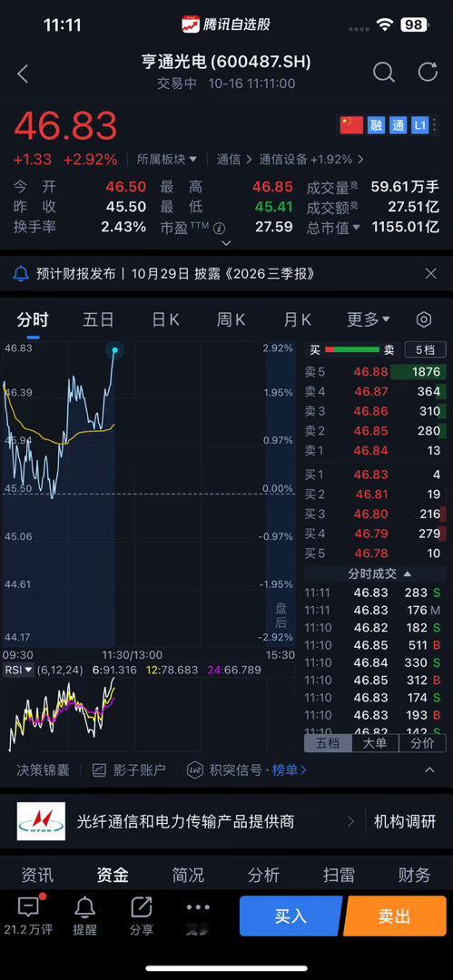This screenshot has width=453, height=980.
Task: Dismiss the earnings report notice
Action: 430,273
